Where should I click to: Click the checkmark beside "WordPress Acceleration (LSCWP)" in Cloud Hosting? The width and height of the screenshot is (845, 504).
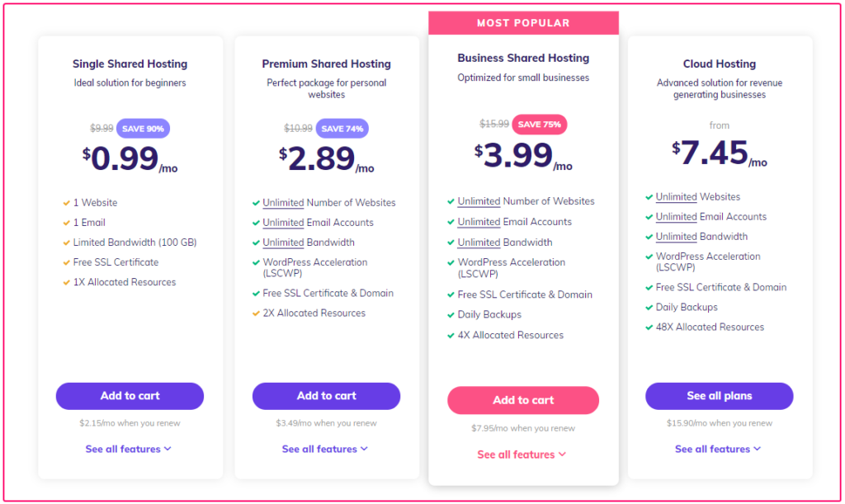coord(649,256)
